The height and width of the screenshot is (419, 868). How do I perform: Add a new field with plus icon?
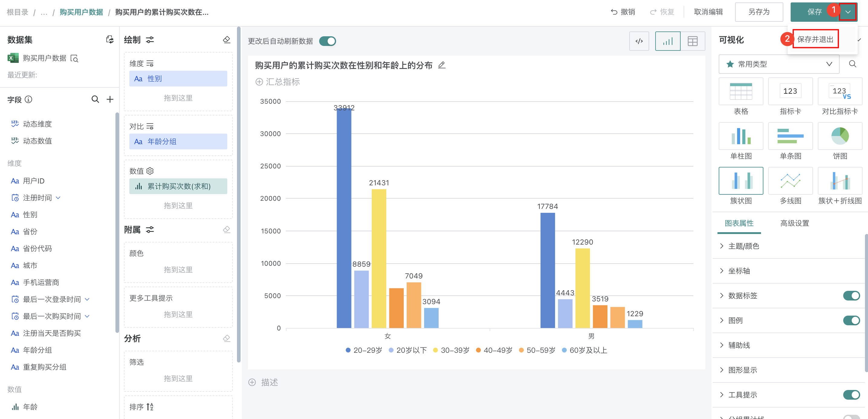110,99
